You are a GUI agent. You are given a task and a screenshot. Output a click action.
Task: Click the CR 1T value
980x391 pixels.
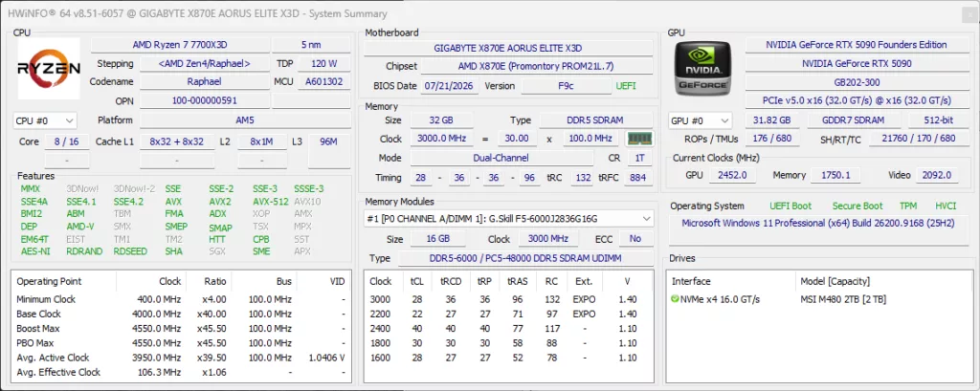[639, 158]
